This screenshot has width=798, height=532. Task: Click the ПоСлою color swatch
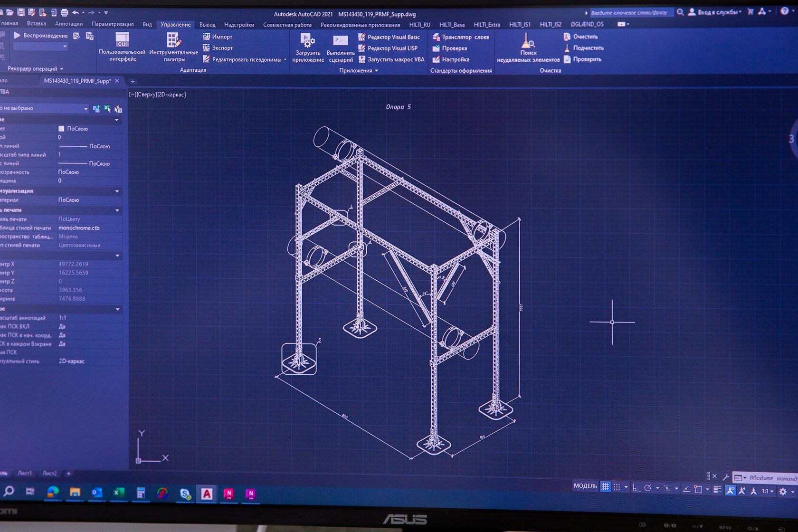61,129
